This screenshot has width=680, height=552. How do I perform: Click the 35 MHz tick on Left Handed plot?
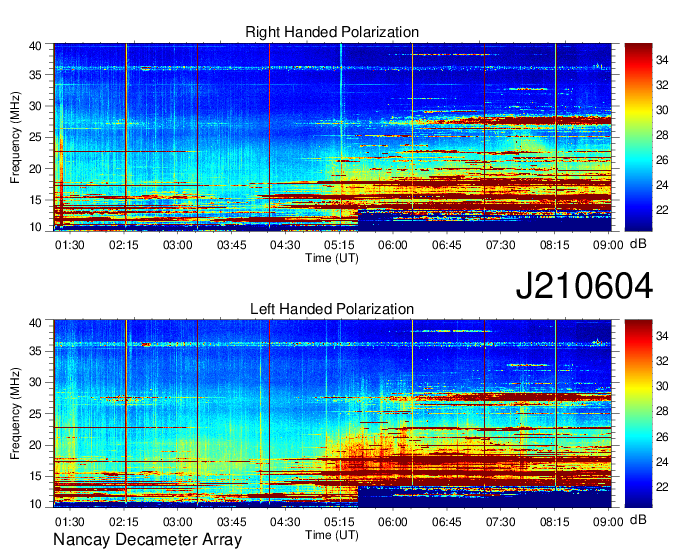pos(35,351)
